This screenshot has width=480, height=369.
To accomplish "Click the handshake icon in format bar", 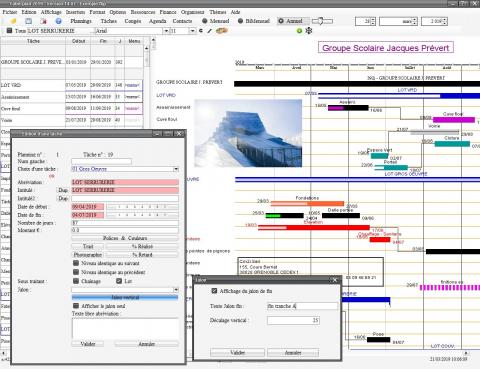I will tap(222, 31).
